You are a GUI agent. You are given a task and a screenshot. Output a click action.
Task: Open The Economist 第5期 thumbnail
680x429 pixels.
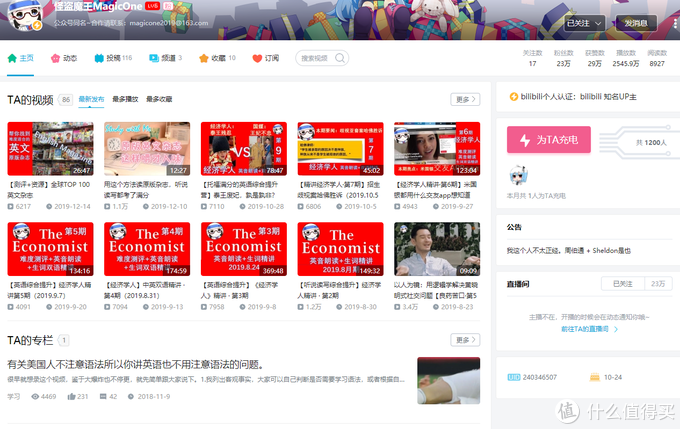50,249
